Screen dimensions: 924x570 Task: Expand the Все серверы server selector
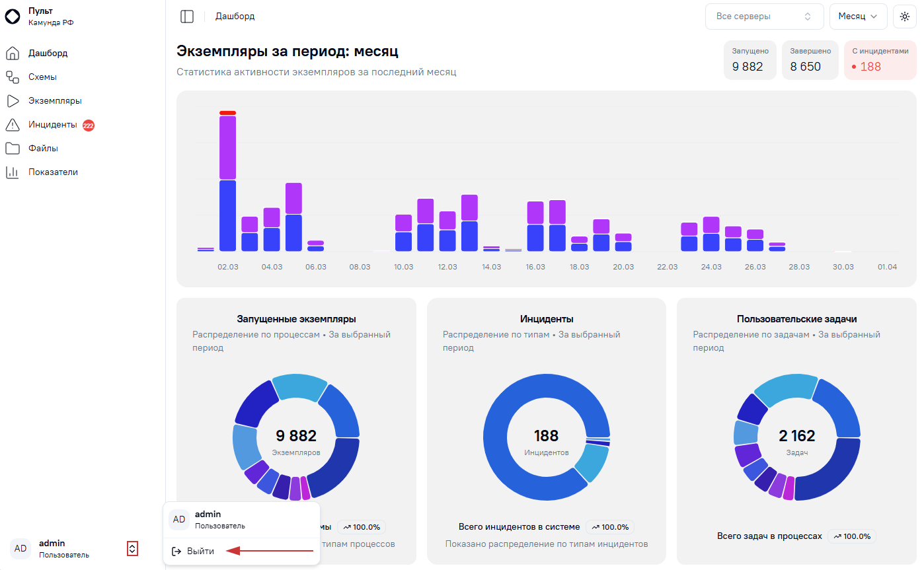[765, 17]
